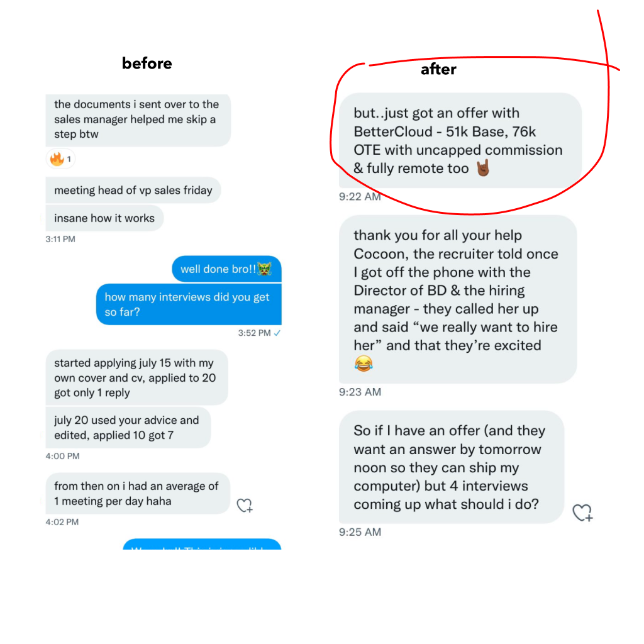Click the 'started applying july 15' message bubble

(x=136, y=377)
